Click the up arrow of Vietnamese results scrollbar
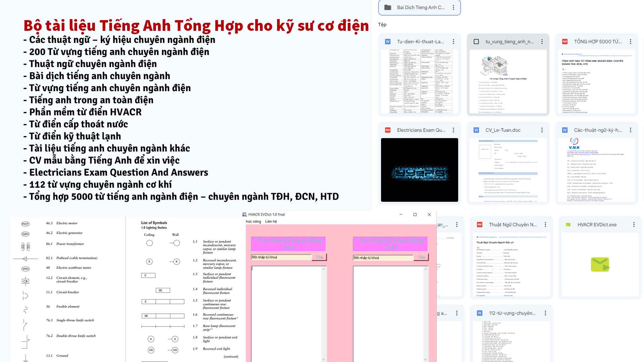 click(x=426, y=269)
